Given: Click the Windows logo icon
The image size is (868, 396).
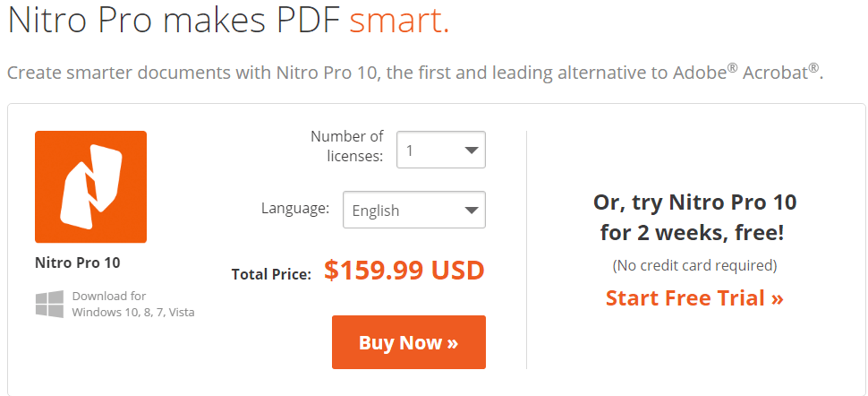Looking at the screenshot, I should point(50,305).
